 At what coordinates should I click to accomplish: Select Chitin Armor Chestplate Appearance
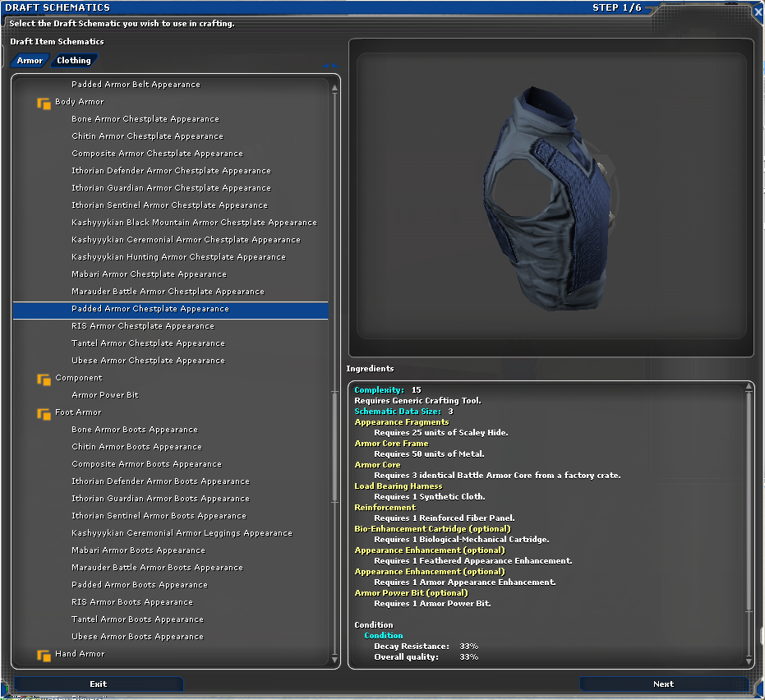(147, 136)
